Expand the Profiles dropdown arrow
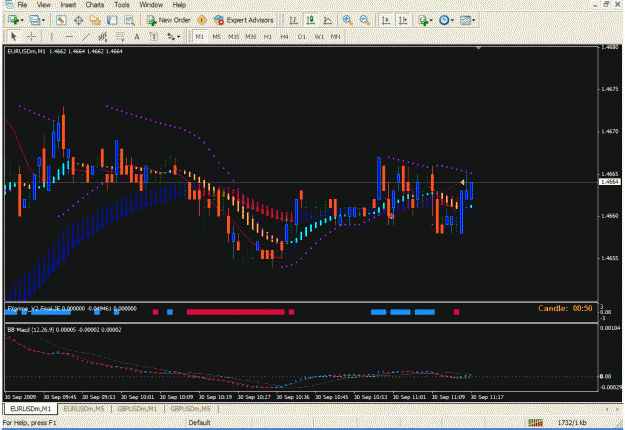 tap(43, 20)
